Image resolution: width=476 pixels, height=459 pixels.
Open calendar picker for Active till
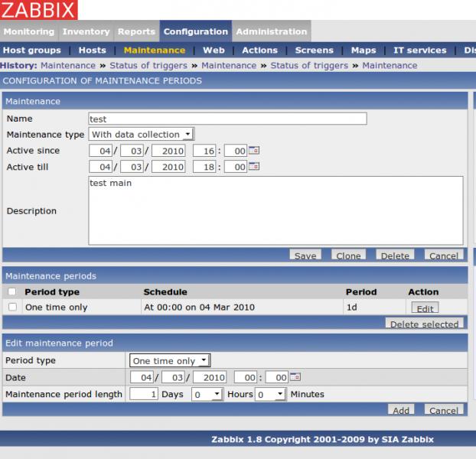[254, 167]
